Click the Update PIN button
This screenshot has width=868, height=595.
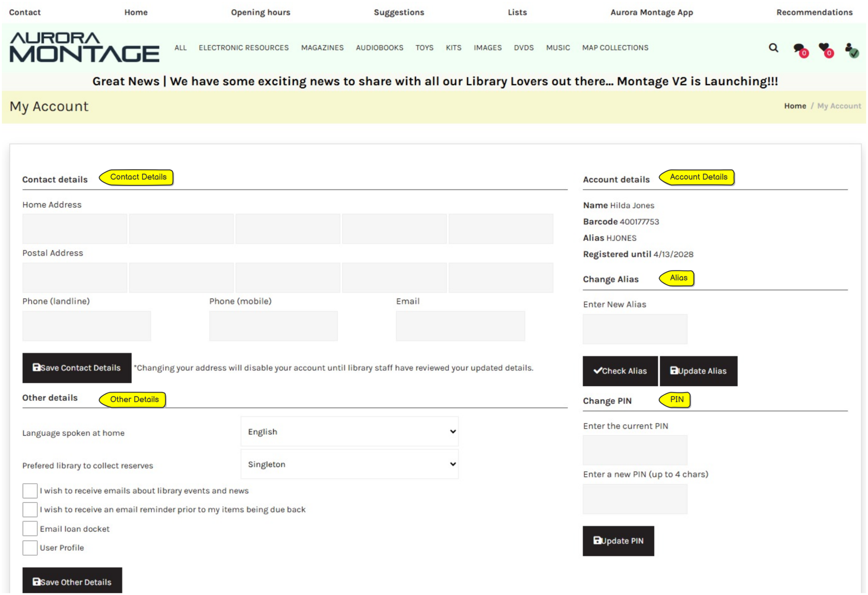click(x=618, y=541)
